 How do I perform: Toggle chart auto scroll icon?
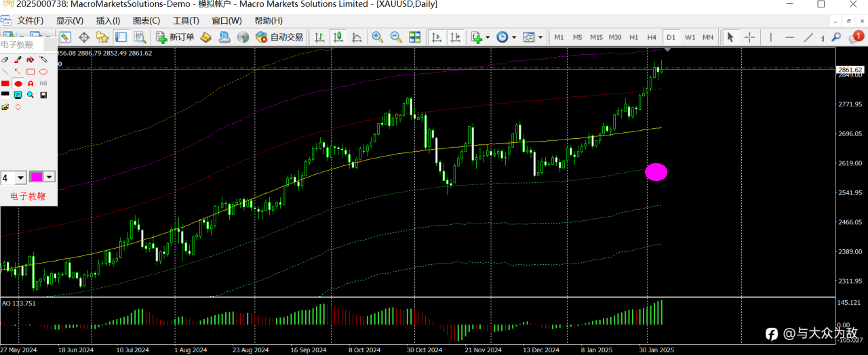[x=437, y=37]
